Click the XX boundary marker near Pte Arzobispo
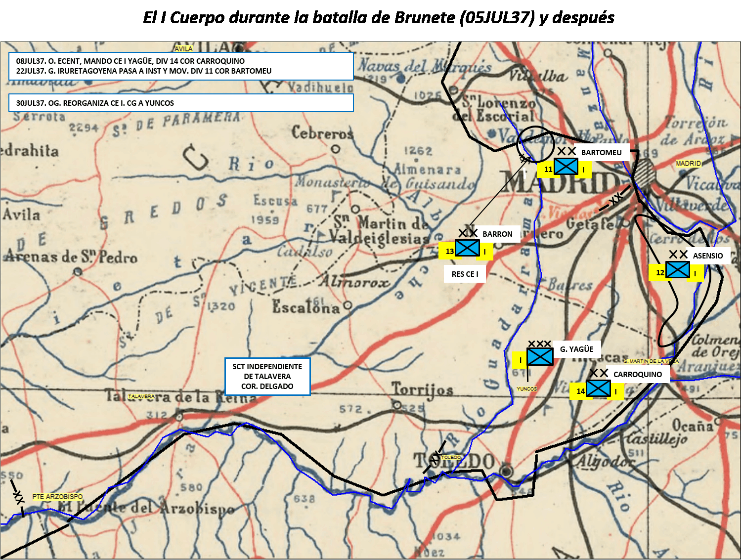The image size is (741, 560). click(18, 497)
